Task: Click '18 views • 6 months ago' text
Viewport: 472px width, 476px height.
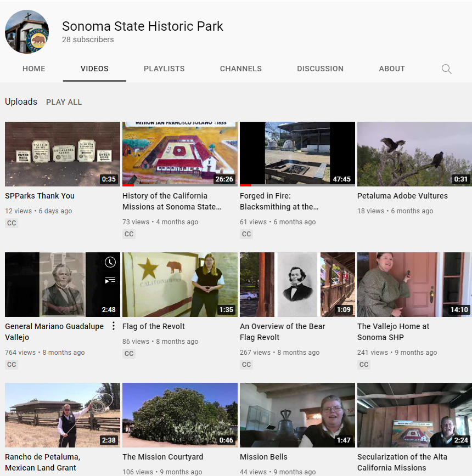Action: point(395,211)
